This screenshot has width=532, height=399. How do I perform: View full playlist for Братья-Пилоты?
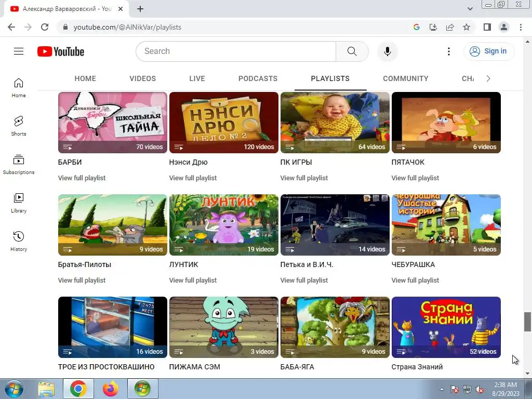click(82, 280)
